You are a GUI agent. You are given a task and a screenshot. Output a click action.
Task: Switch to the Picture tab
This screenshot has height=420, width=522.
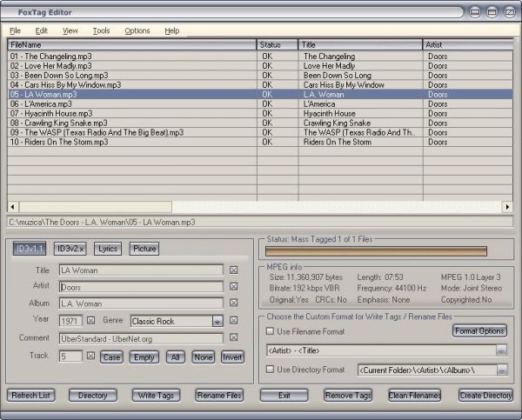pyautogui.click(x=144, y=249)
